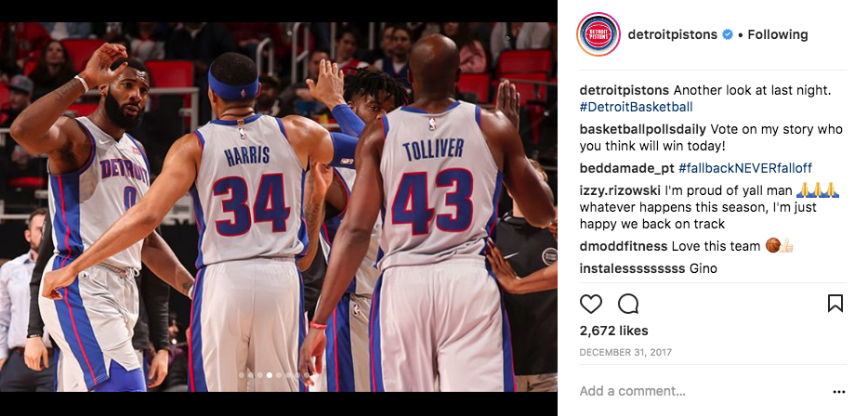Open the three-dot more options menu

pyautogui.click(x=839, y=392)
